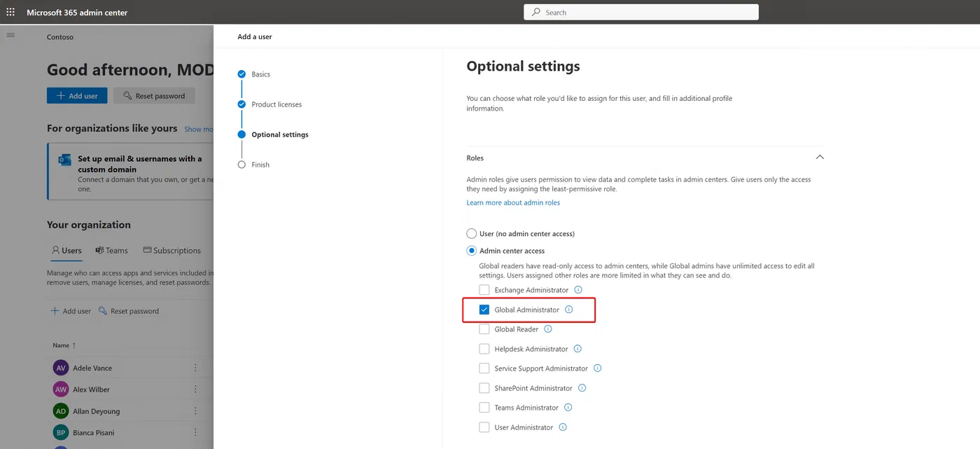This screenshot has width=980, height=449.
Task: Switch to the Subscriptions tab
Action: pyautogui.click(x=172, y=251)
